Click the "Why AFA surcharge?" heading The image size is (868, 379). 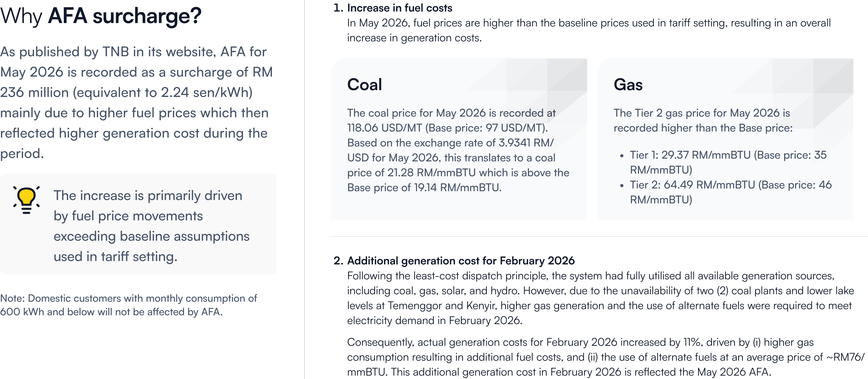click(x=101, y=16)
